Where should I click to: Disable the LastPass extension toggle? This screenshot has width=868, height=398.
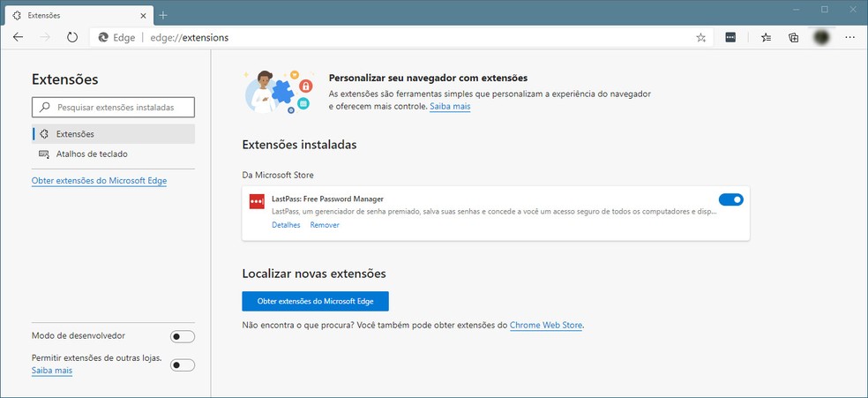[730, 199]
